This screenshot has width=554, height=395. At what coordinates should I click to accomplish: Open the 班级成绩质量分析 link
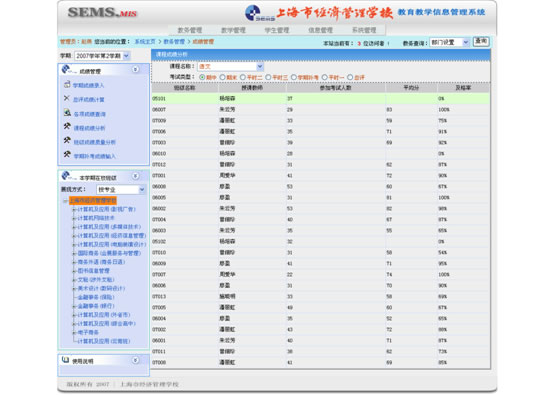point(94,142)
